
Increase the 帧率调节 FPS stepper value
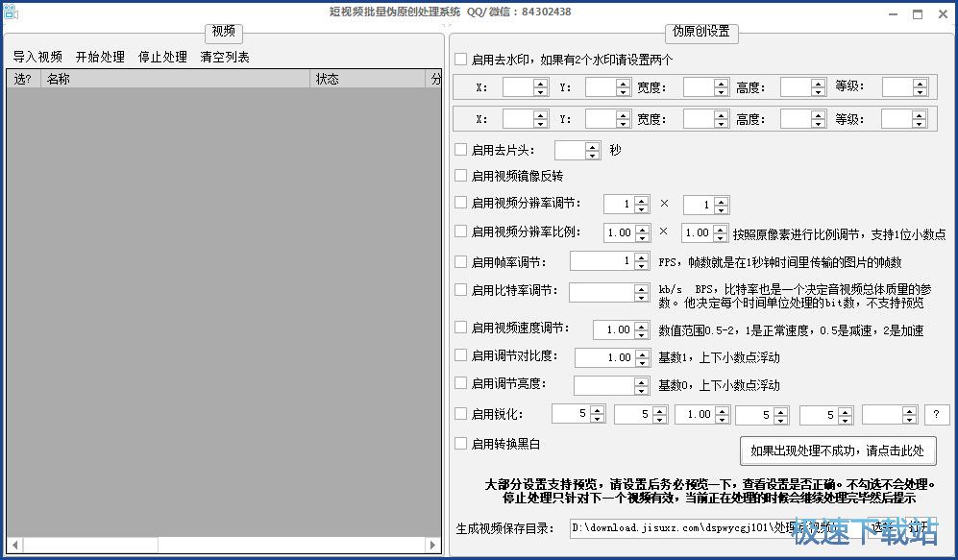click(x=642, y=257)
